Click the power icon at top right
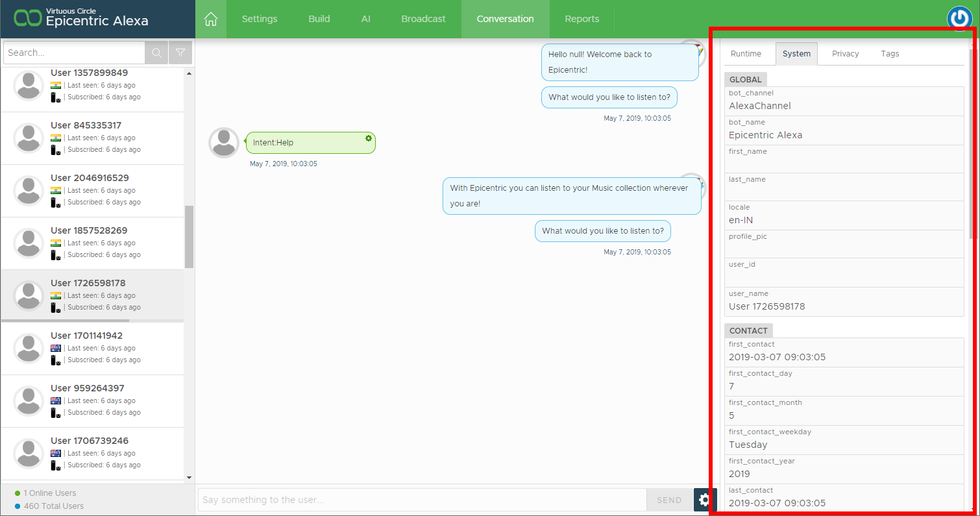980x516 pixels. [x=958, y=19]
